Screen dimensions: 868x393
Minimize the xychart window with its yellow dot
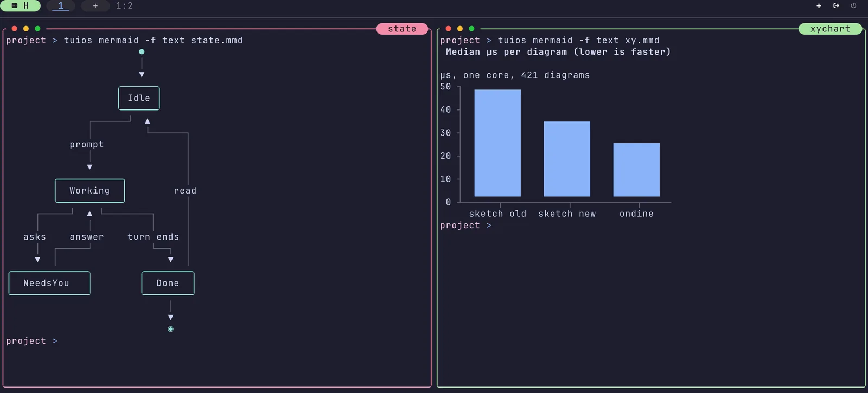(x=460, y=29)
